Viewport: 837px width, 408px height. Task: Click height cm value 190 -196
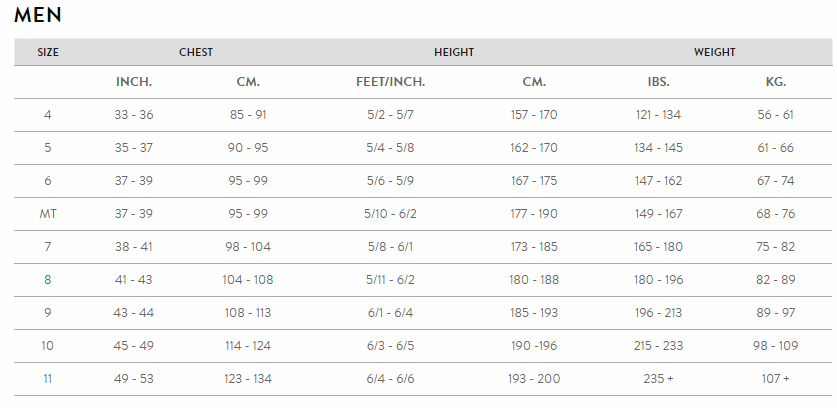(x=533, y=346)
